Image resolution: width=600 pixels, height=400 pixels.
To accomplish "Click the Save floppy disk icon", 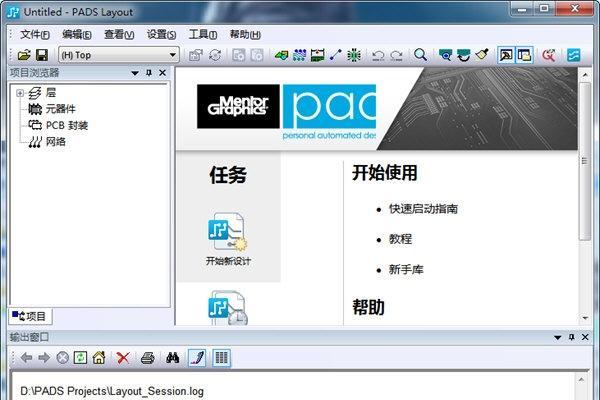I will coord(42,55).
